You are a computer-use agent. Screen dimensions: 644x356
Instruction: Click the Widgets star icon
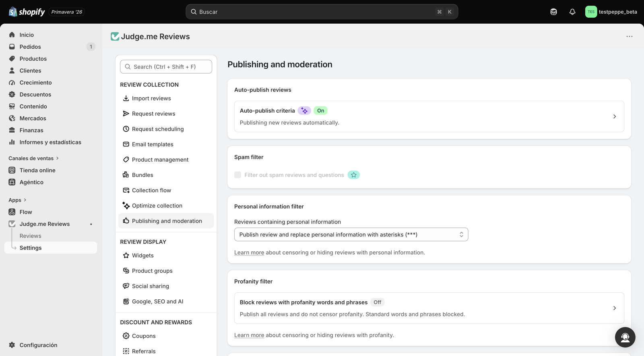tap(126, 255)
